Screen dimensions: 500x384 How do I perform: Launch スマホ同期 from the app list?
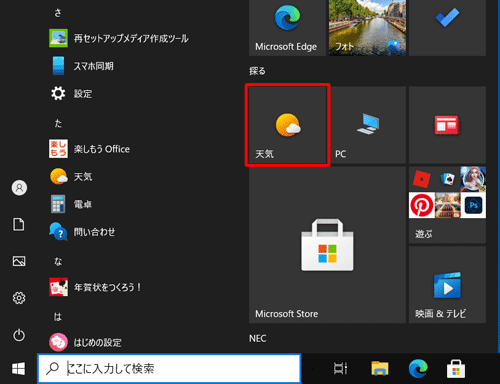point(82,66)
